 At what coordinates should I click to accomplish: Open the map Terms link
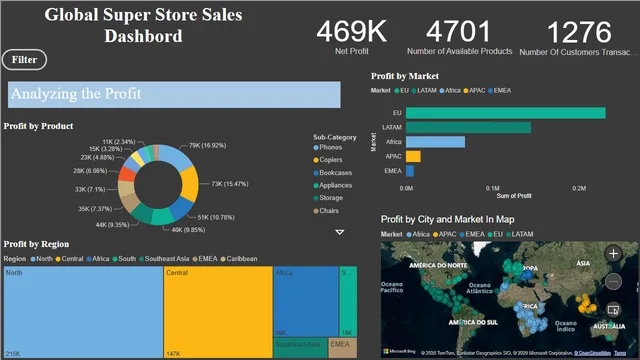tap(620, 353)
